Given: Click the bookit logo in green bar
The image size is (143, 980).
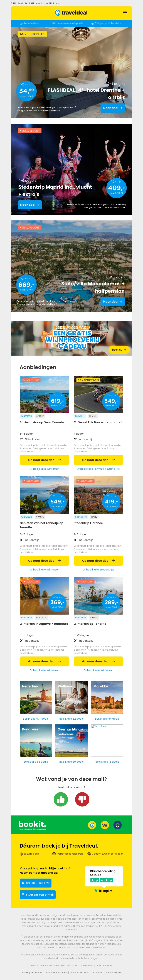Looking at the screenshot, I should coord(32,824).
